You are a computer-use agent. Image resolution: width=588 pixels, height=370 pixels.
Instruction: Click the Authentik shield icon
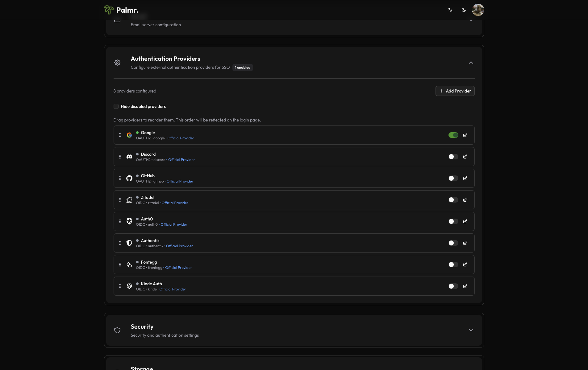pyautogui.click(x=129, y=243)
